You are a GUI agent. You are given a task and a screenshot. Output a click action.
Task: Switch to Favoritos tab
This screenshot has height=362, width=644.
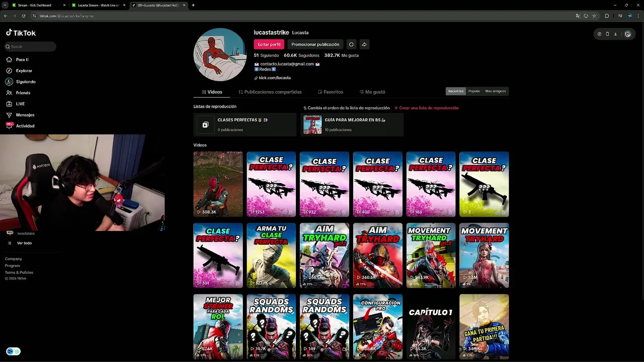click(331, 92)
